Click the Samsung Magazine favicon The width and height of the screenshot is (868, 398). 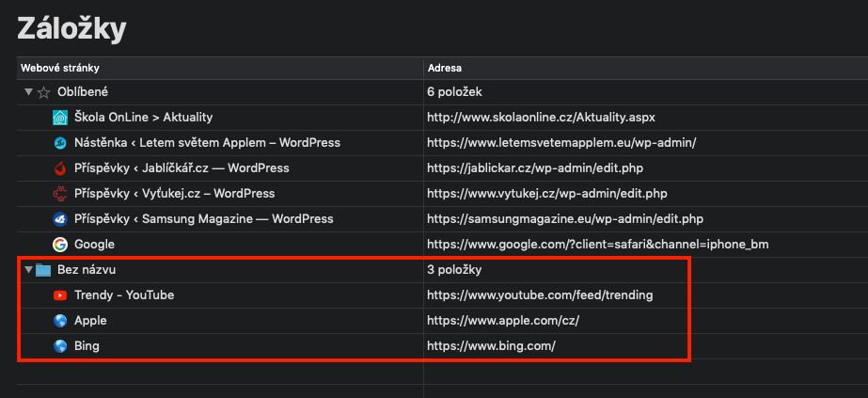click(60, 219)
